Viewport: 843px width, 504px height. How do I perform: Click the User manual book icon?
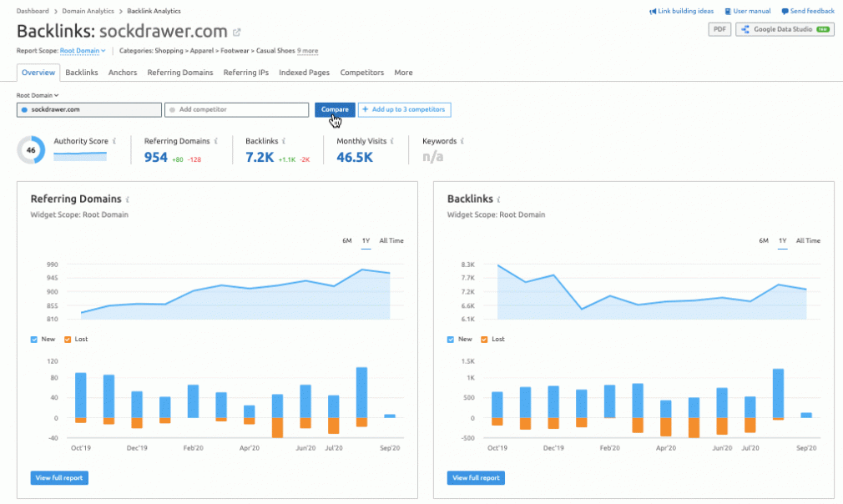[x=728, y=12]
